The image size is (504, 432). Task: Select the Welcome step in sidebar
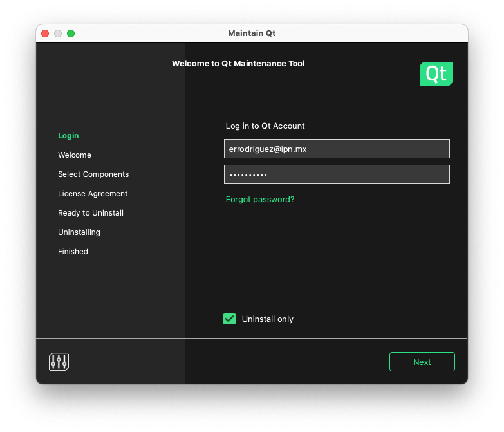tap(75, 155)
